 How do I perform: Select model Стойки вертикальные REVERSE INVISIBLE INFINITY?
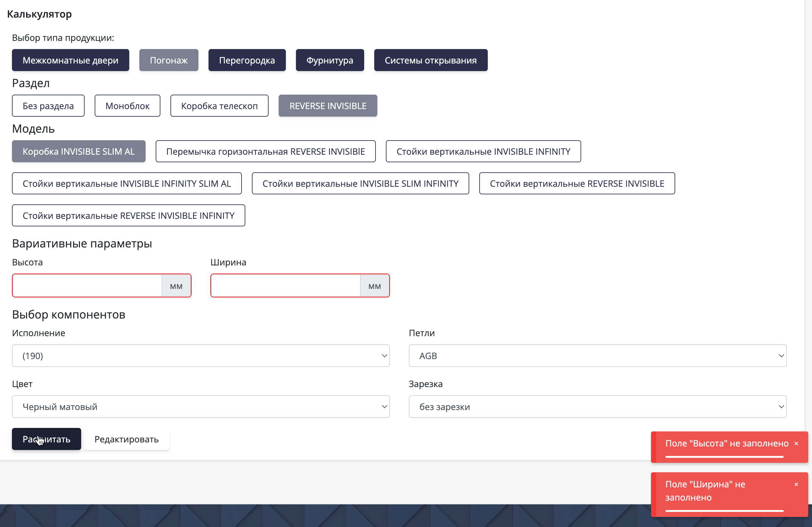coord(128,216)
